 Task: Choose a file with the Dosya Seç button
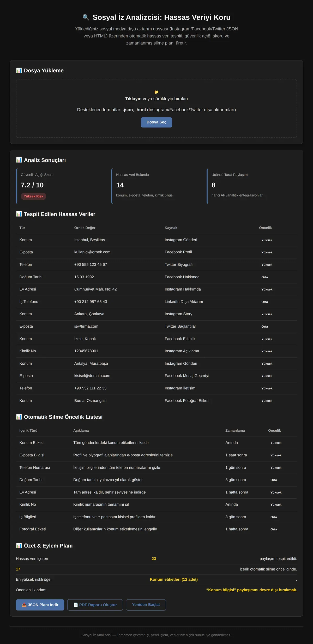[x=156, y=122]
